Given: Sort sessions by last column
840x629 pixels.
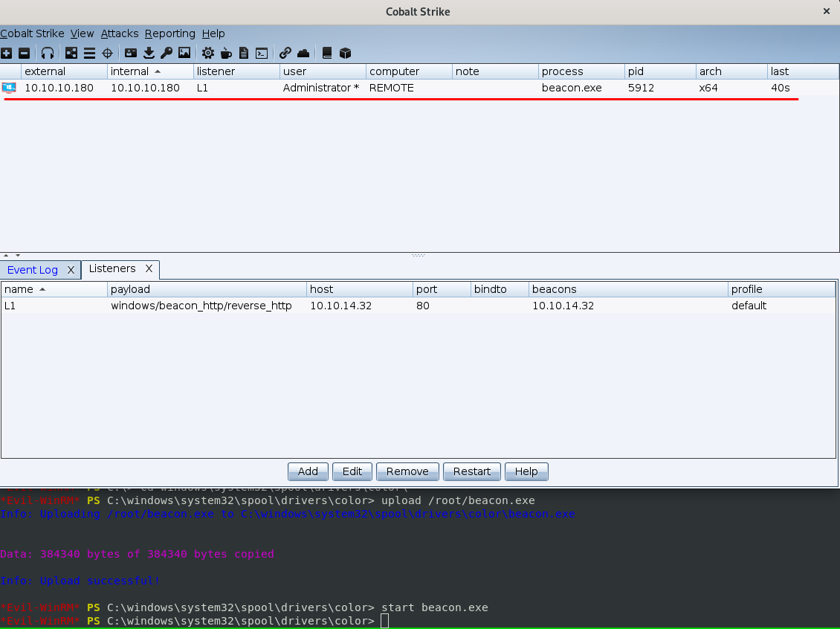Looking at the screenshot, I should tap(803, 71).
